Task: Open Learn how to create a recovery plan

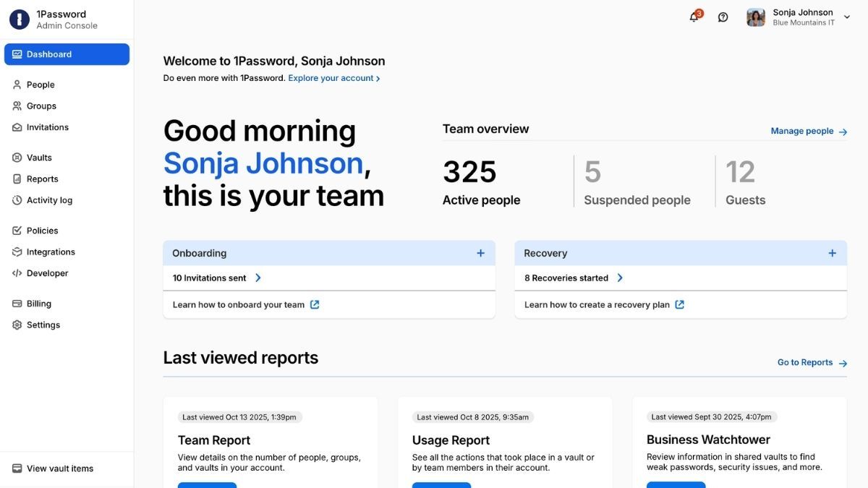Action: click(x=597, y=305)
